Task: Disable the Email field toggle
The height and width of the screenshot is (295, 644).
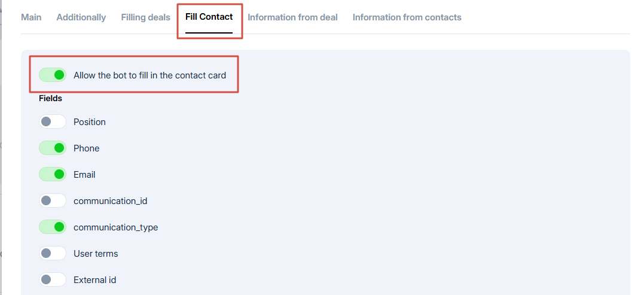Action: [53, 175]
